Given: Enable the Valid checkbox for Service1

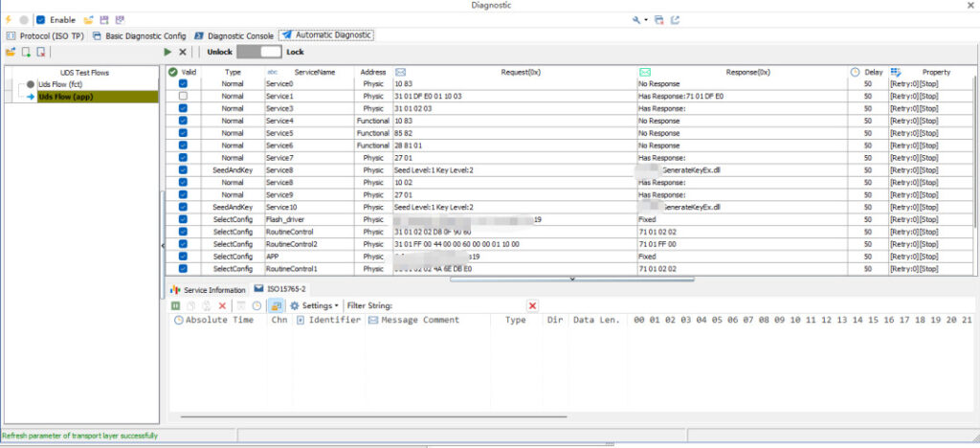Looking at the screenshot, I should click(x=183, y=97).
